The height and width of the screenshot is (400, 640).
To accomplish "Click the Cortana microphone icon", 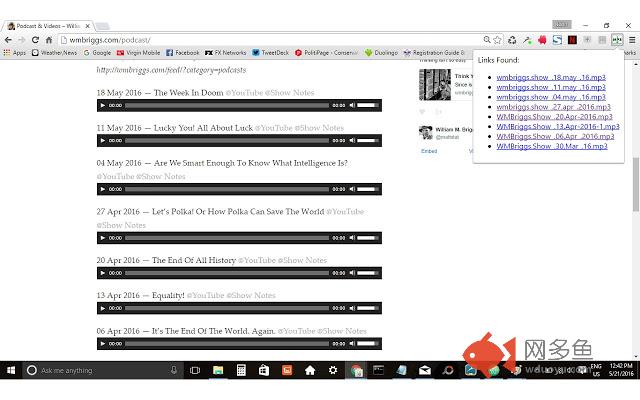I will tap(172, 370).
